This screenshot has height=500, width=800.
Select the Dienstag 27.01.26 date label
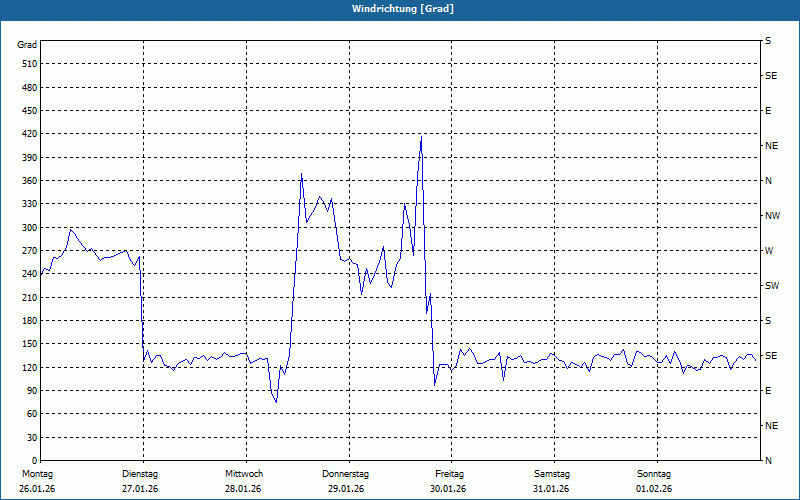click(140, 481)
